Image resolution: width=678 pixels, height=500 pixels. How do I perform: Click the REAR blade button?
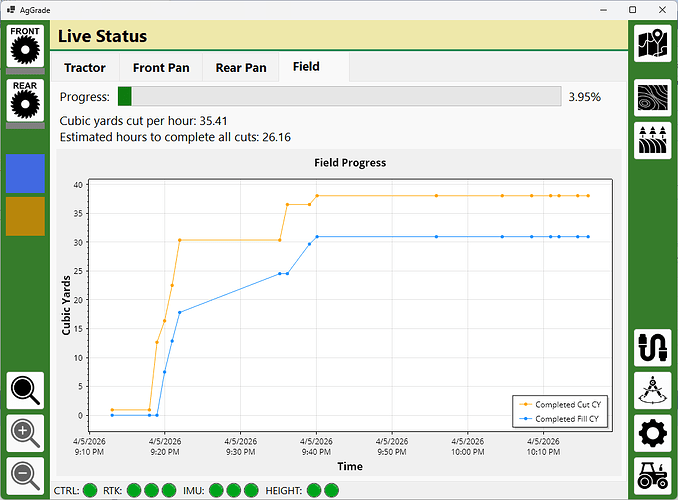[x=25, y=101]
